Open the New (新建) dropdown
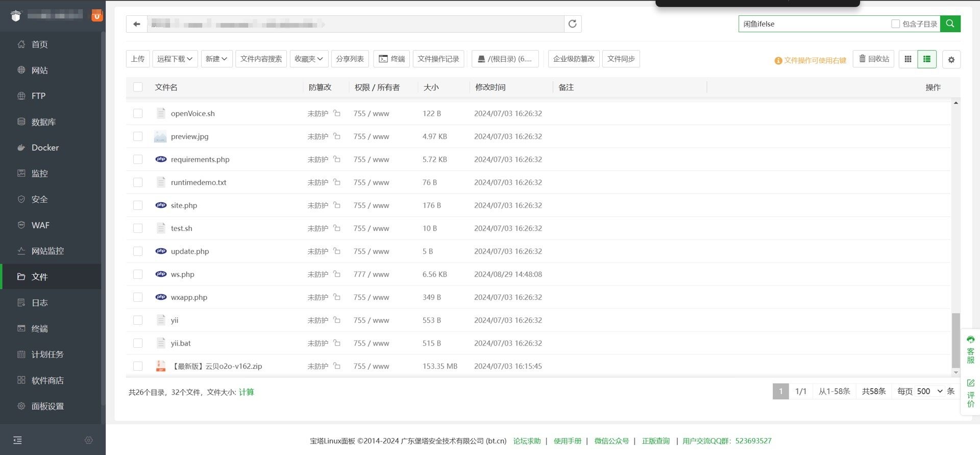This screenshot has width=980, height=455. pos(216,59)
